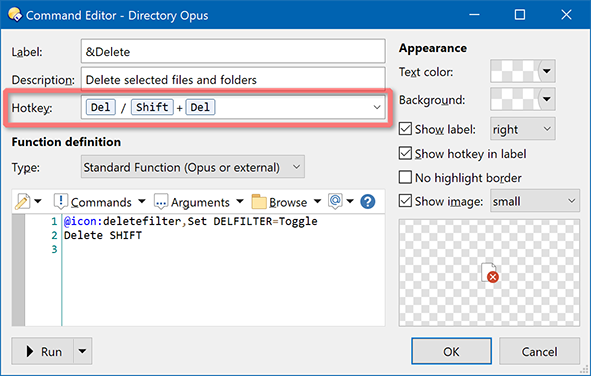Expand the Hotkey field dropdown arrow
Viewport: 591px width, 376px height.
377,107
